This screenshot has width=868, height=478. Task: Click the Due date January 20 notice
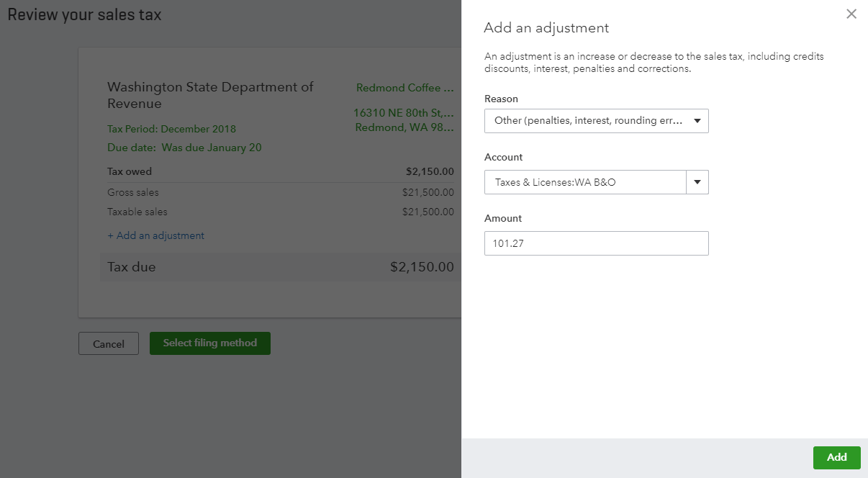pyautogui.click(x=184, y=148)
